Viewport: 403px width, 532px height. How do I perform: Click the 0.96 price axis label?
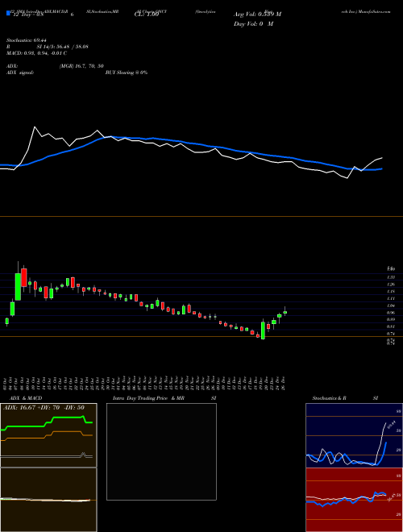click(391, 313)
